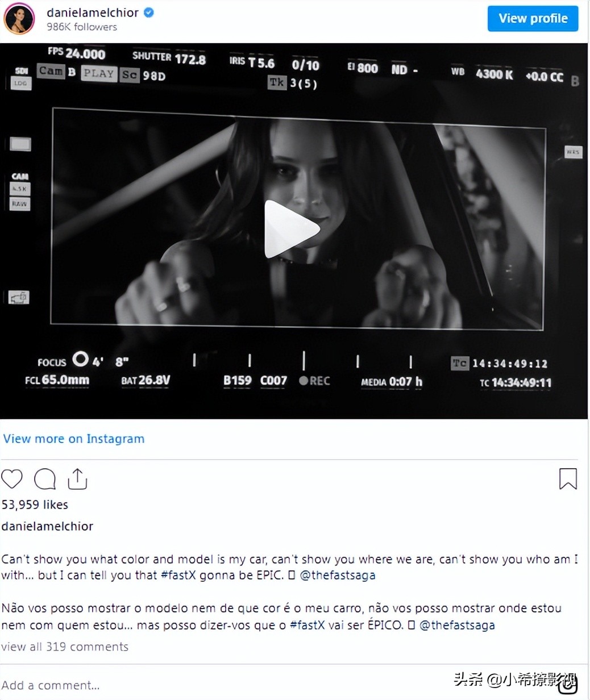This screenshot has width=590, height=700.
Task: View all 319 comments
Action: click(65, 647)
